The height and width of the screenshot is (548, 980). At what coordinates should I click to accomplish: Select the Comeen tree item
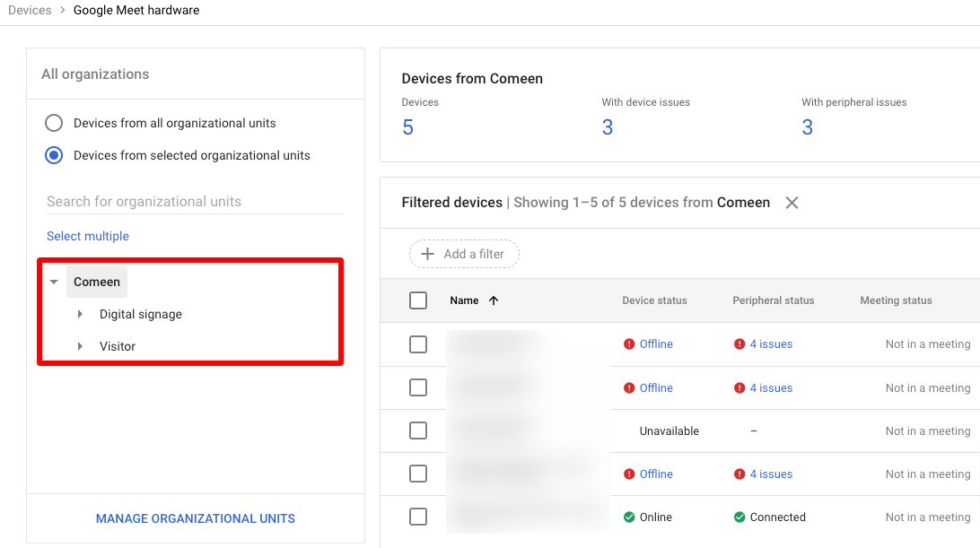click(x=97, y=282)
